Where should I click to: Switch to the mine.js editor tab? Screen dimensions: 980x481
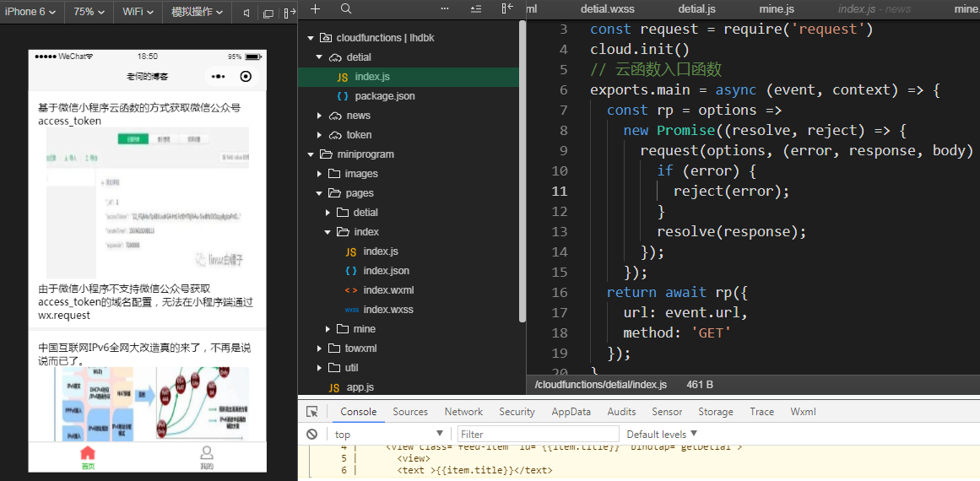pos(777,8)
